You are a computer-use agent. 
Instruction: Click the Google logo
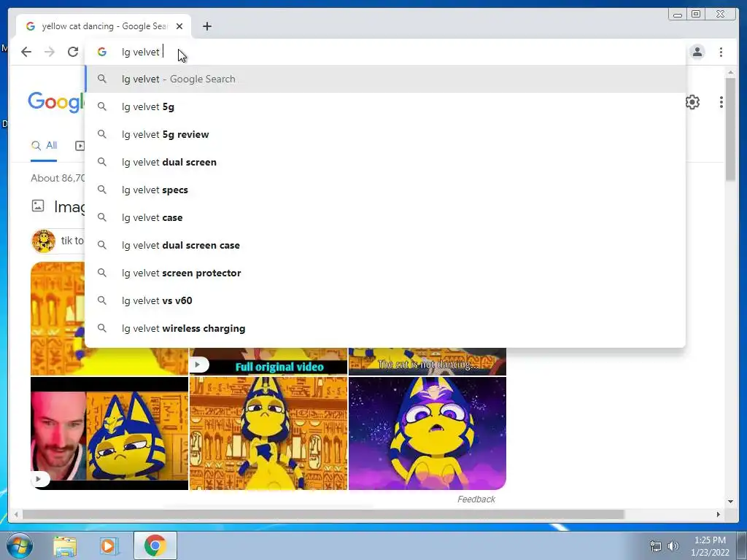tap(56, 102)
